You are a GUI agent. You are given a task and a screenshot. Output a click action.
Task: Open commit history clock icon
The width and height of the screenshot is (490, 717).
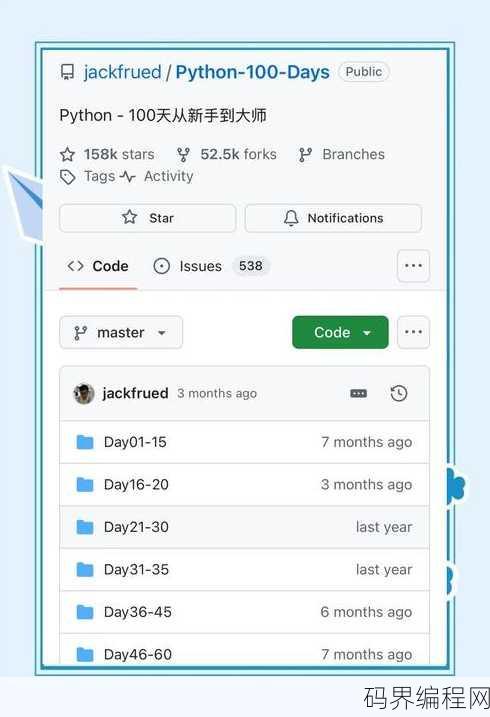(399, 393)
